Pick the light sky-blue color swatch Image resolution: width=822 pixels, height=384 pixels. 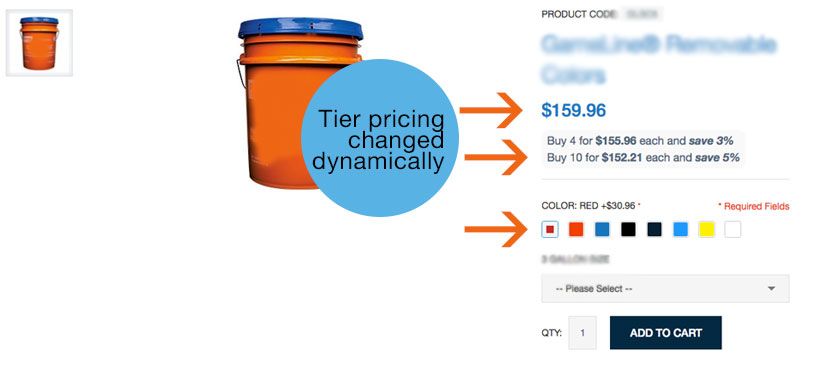tap(680, 229)
